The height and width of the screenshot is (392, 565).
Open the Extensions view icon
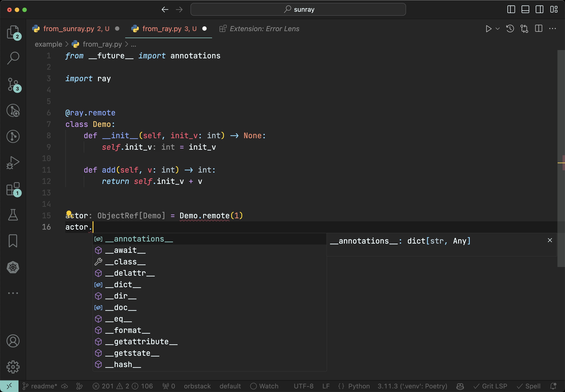(13, 189)
